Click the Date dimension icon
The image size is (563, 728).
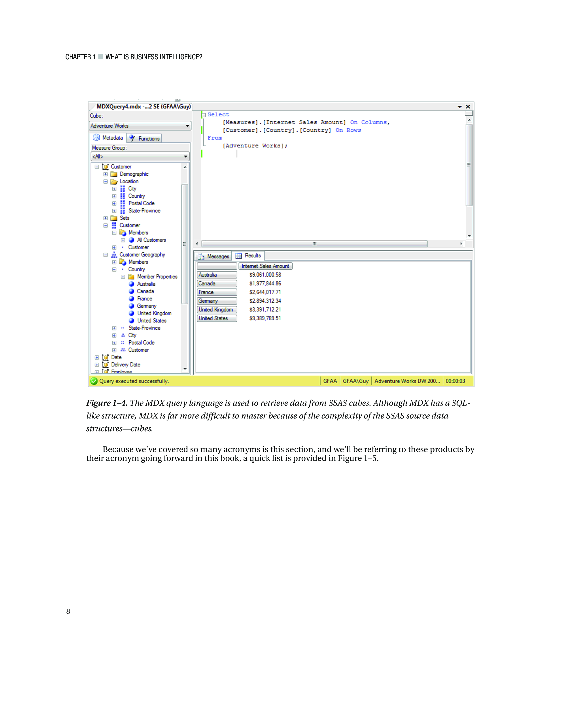pos(105,357)
